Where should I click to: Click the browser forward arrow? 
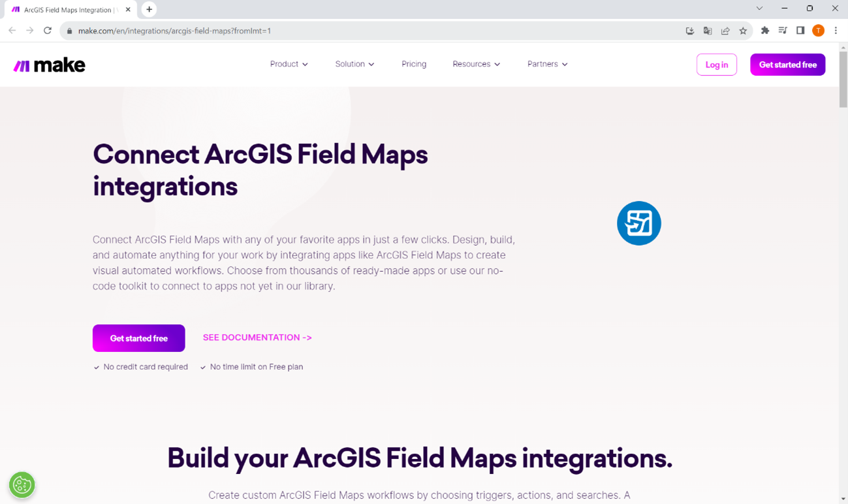pyautogui.click(x=30, y=31)
